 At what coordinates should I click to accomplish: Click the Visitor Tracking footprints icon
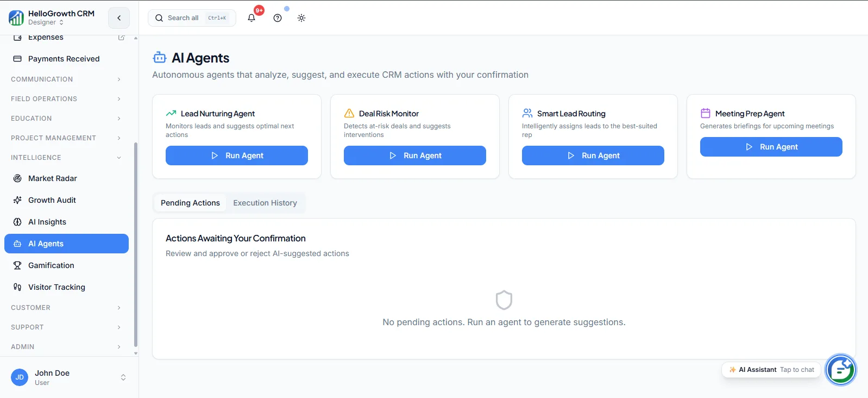click(x=17, y=287)
